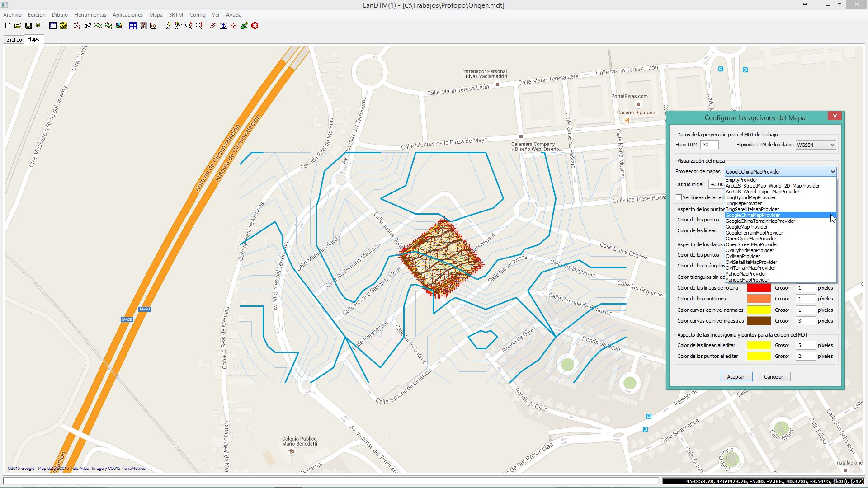Image resolution: width=868 pixels, height=488 pixels.
Task: Click the pencil draw line icon
Action: (x=168, y=26)
